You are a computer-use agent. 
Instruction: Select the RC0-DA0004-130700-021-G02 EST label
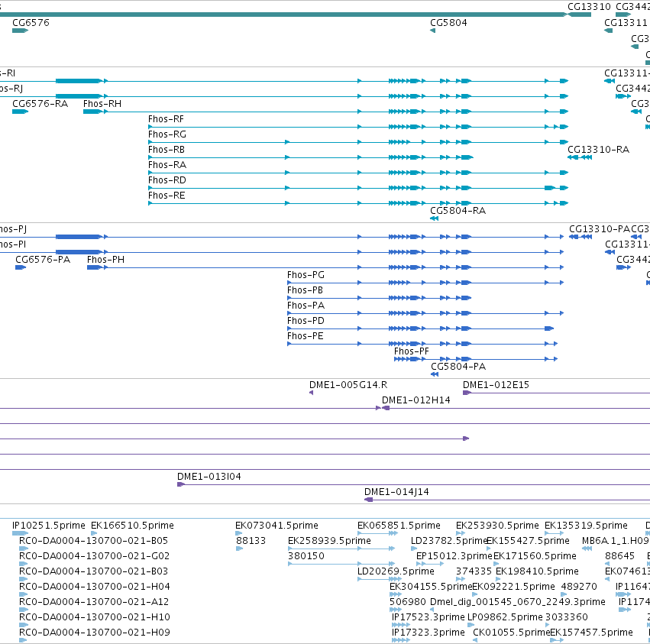(x=95, y=556)
